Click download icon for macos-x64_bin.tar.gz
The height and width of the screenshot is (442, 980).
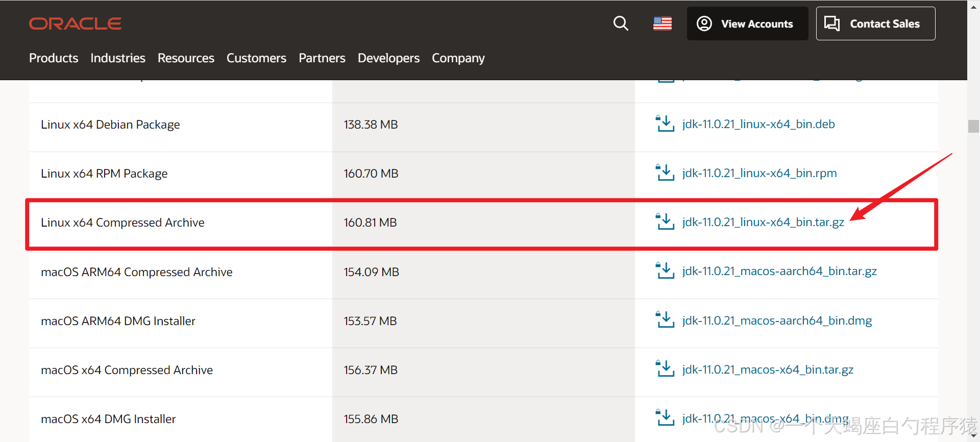(665, 370)
